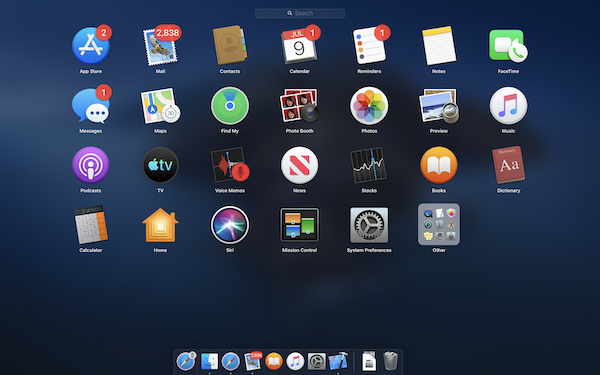The image size is (600, 375).
Task: Open the Photos app
Action: (369, 105)
